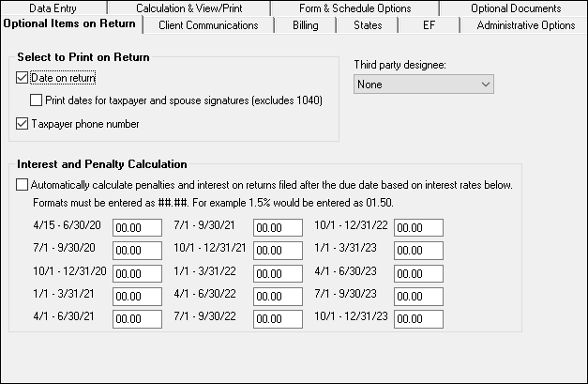Open the Client Communications tab

click(208, 25)
